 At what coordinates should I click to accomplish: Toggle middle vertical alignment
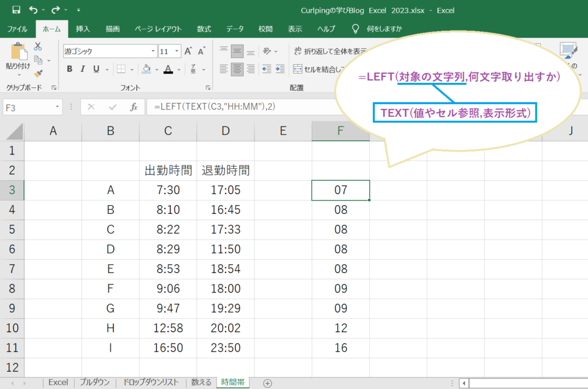pos(237,51)
